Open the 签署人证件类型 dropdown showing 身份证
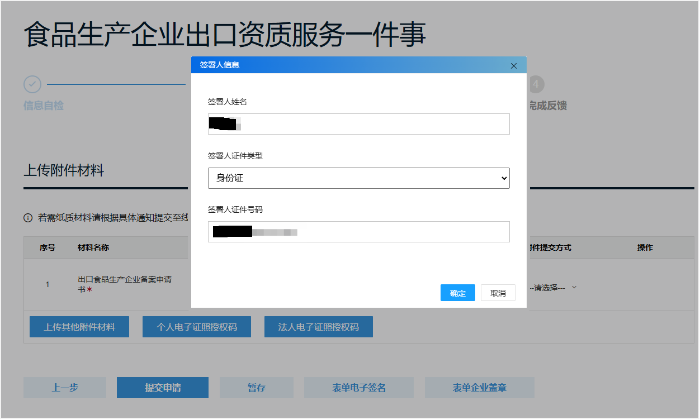 tap(358, 178)
